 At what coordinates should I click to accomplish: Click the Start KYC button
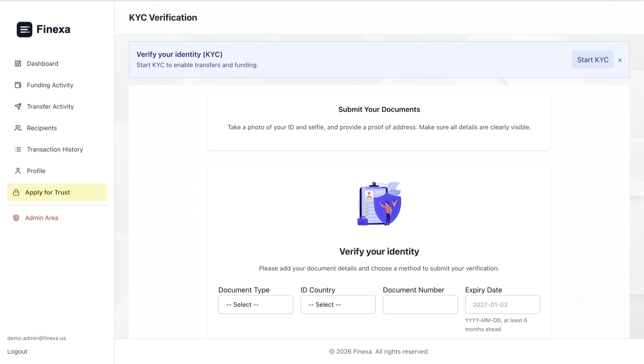592,60
